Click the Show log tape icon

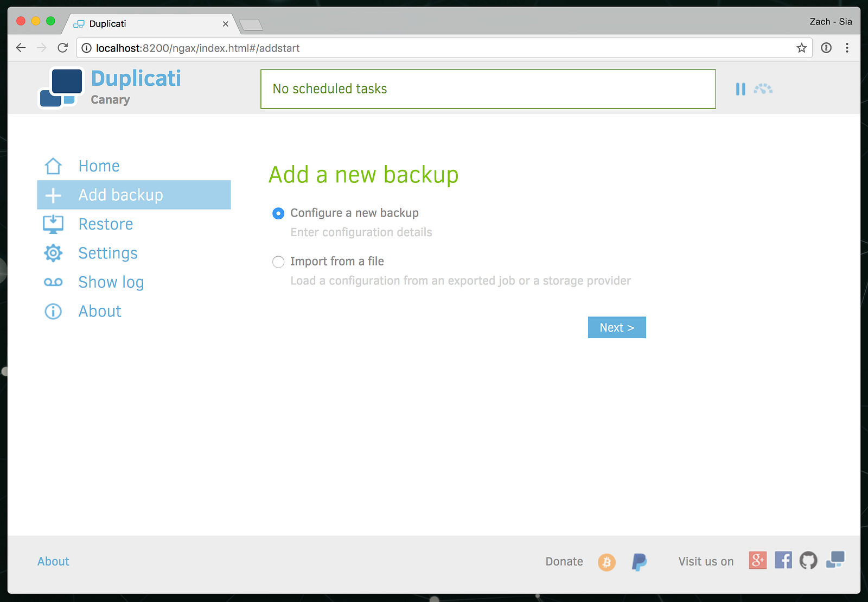click(53, 282)
